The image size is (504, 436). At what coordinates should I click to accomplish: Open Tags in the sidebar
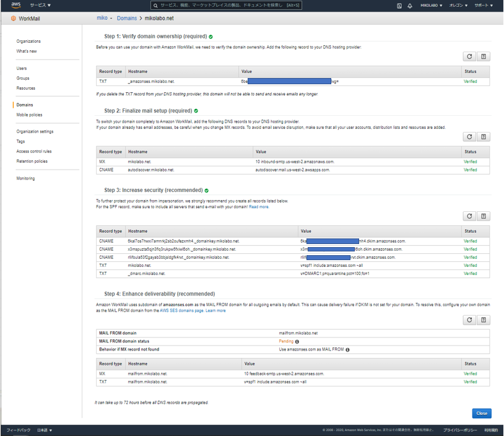[20, 141]
